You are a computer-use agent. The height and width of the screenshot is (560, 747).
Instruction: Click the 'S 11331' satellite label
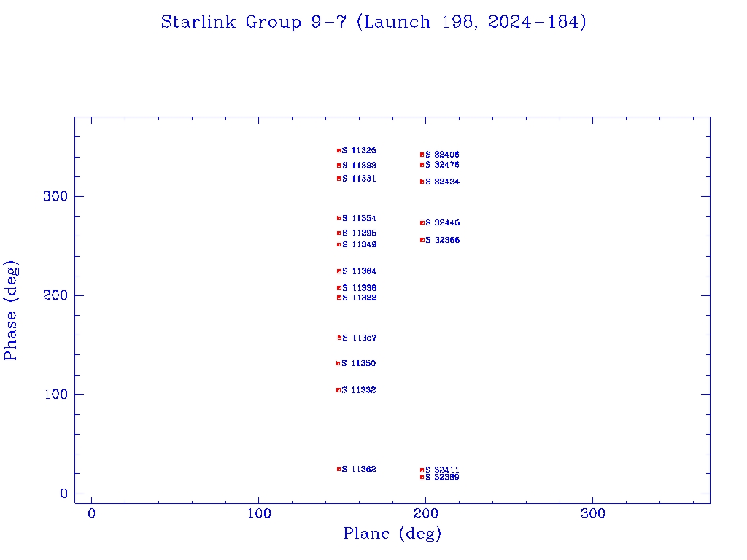[x=359, y=179]
